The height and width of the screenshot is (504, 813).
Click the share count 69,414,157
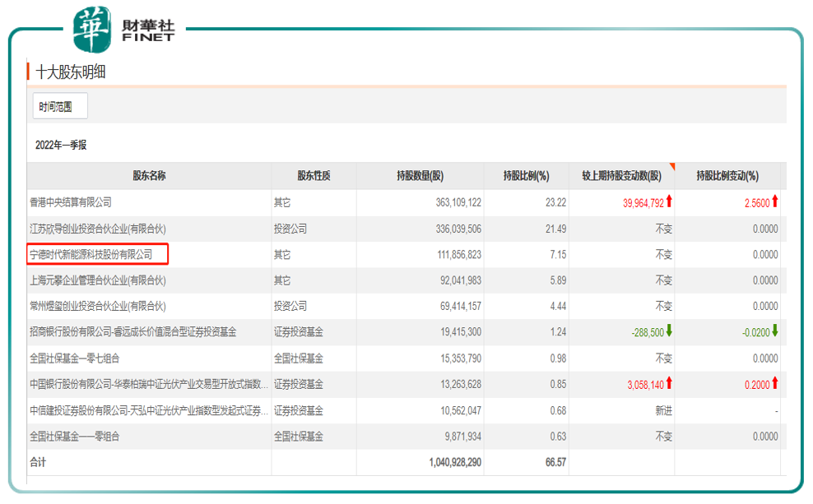[461, 307]
